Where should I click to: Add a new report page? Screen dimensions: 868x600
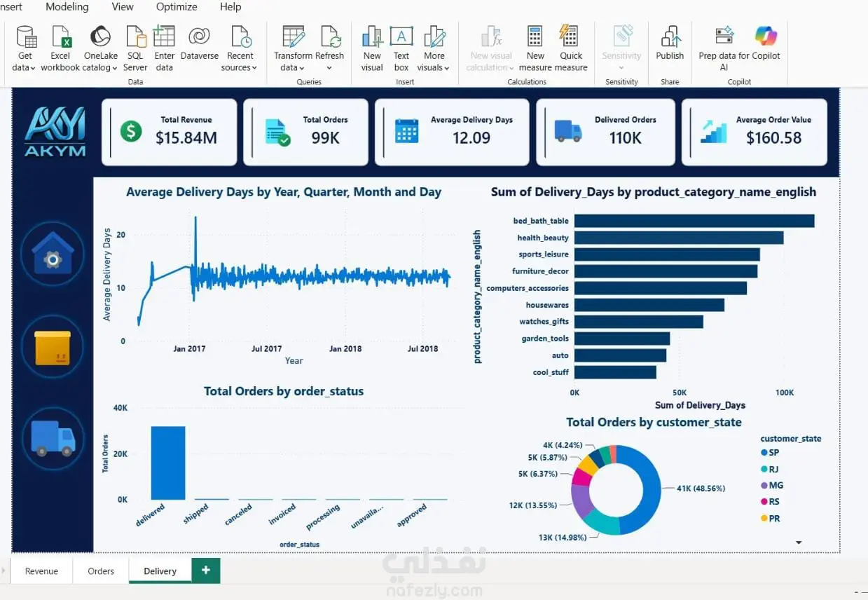click(205, 571)
